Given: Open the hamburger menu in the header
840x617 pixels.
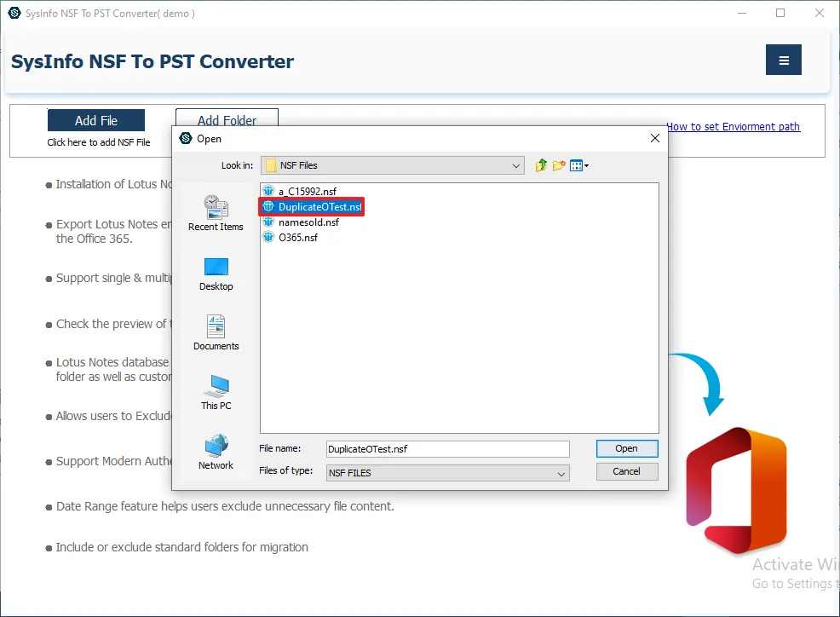Looking at the screenshot, I should (783, 60).
